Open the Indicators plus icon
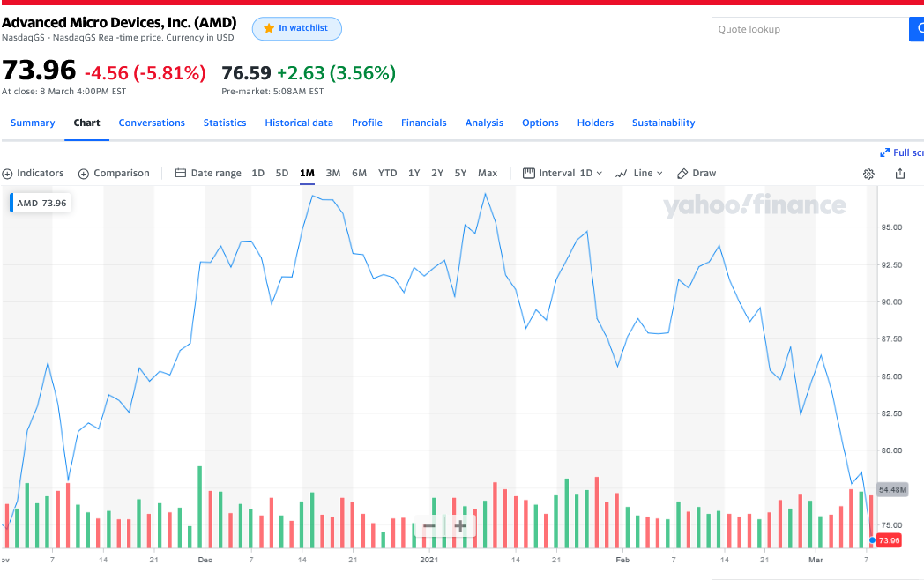 7,174
